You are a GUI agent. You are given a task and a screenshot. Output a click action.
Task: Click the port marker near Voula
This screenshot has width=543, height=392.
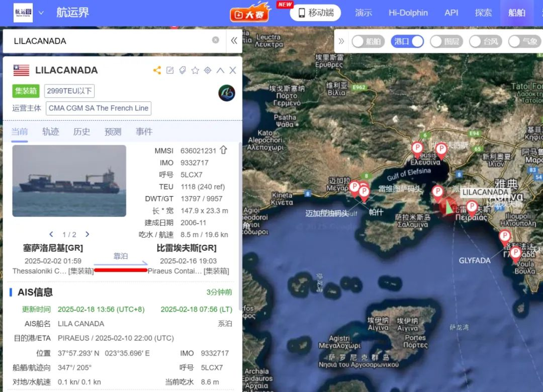[x=516, y=255]
